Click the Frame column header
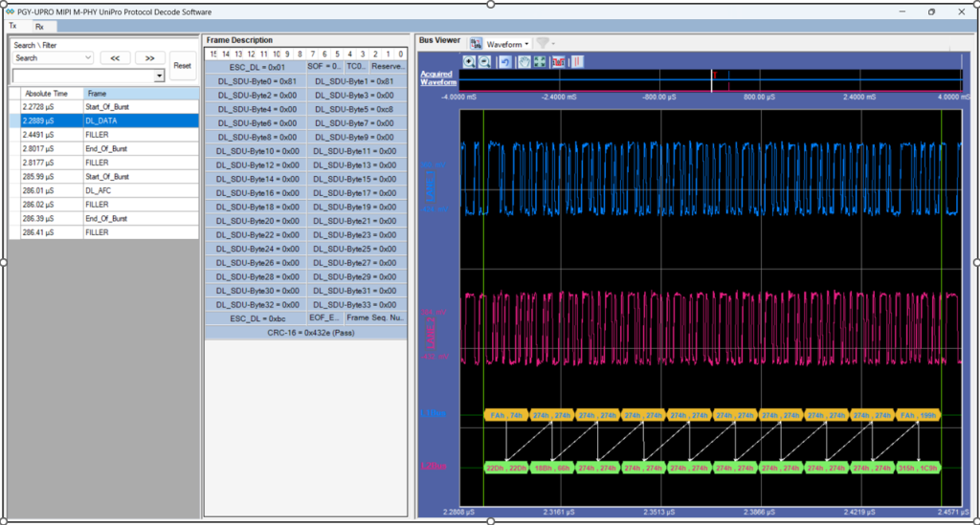The height and width of the screenshot is (525, 980). click(142, 94)
